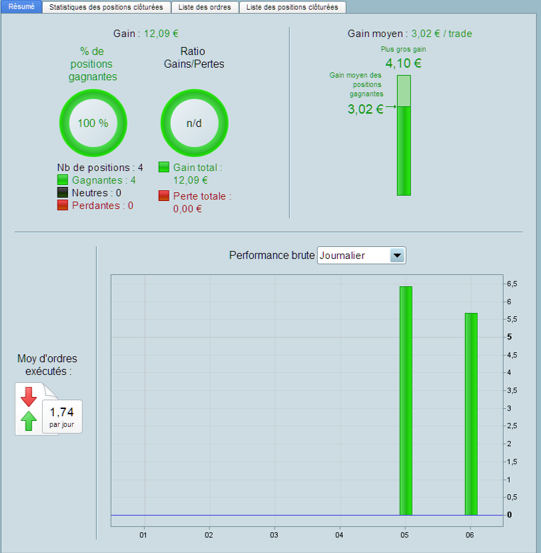Image resolution: width=541 pixels, height=553 pixels.
Task: Click the 100 % winning positions gauge
Action: point(93,123)
